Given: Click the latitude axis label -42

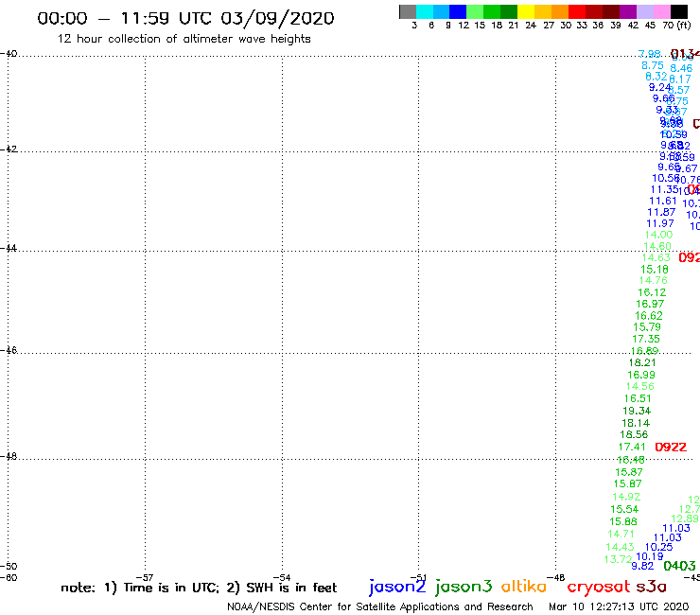Looking at the screenshot, I should [9, 149].
